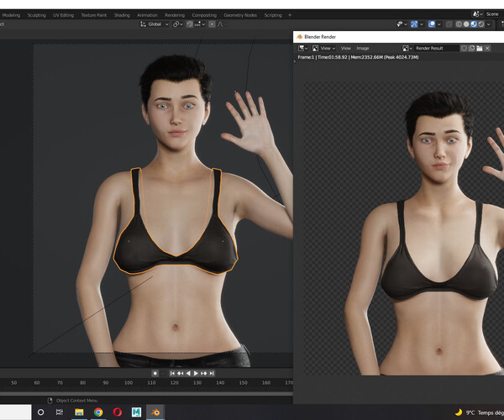Switch to the Texture Paint workspace
Screen dimensions: 504x420
coord(93,15)
